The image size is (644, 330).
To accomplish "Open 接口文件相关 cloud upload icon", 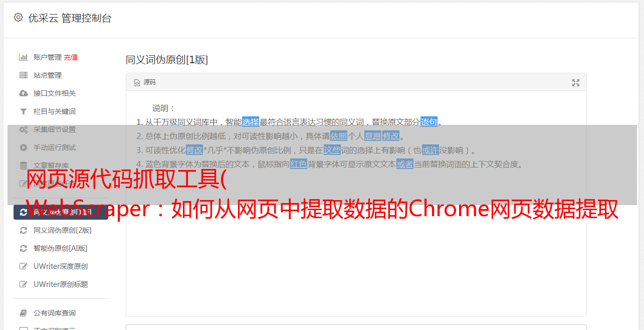I will (23, 93).
